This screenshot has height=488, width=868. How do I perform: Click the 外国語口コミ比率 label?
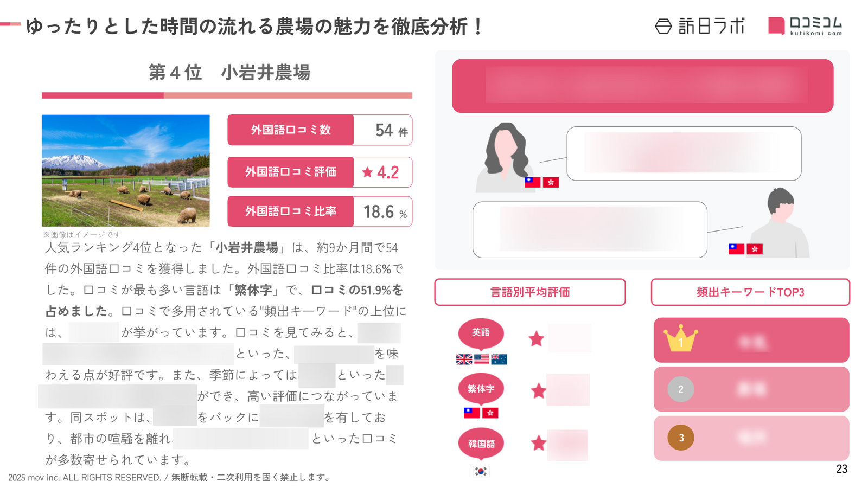[291, 211]
